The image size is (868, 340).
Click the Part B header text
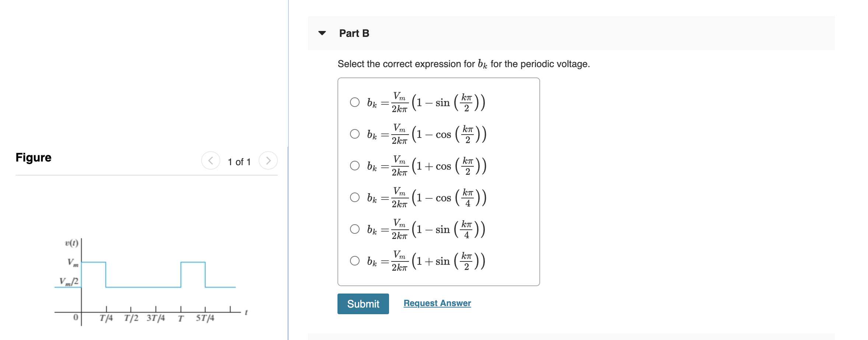(x=354, y=33)
